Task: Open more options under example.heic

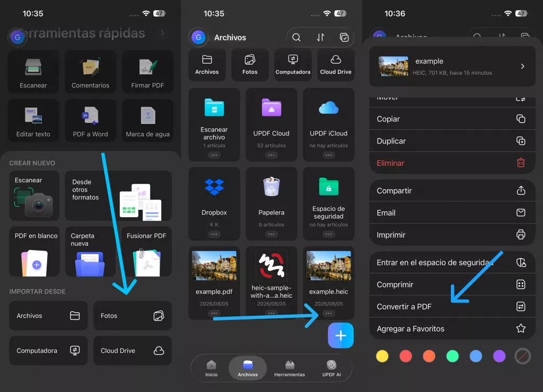Action: 329,313
